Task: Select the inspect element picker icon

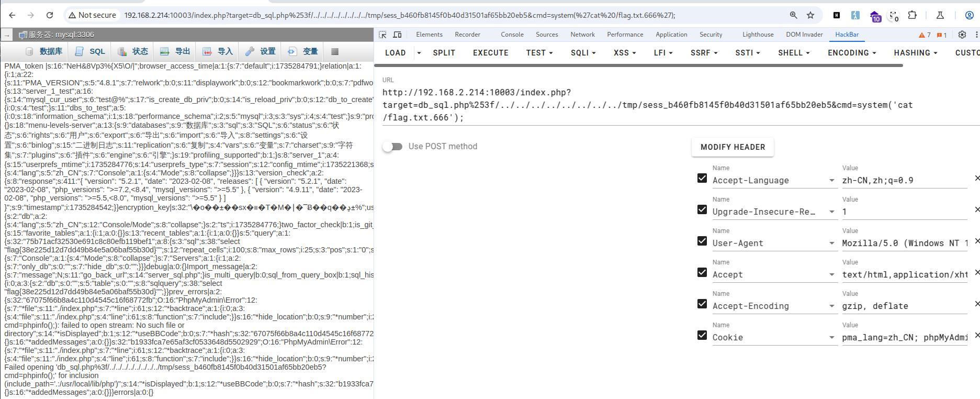Action: tap(382, 35)
